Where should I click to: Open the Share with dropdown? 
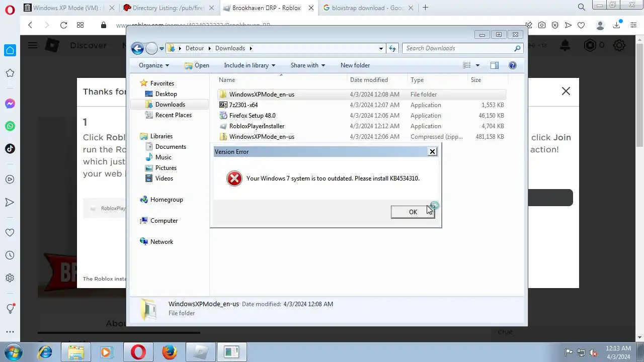tap(308, 65)
